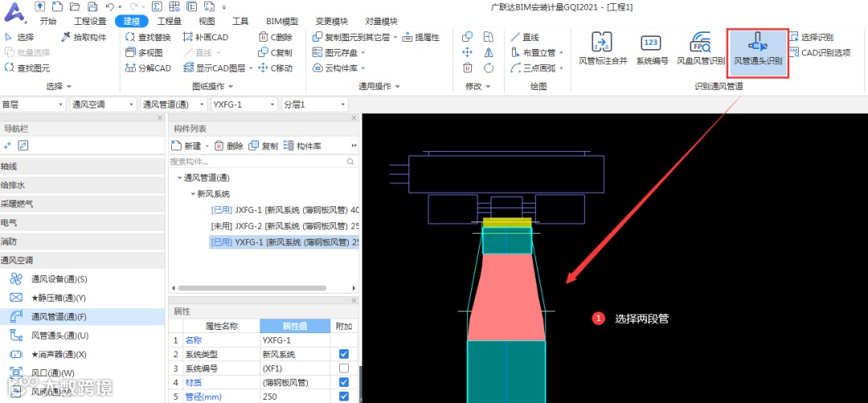The width and height of the screenshot is (868, 403).
Task: Click the C复制 tool
Action: [x=275, y=52]
